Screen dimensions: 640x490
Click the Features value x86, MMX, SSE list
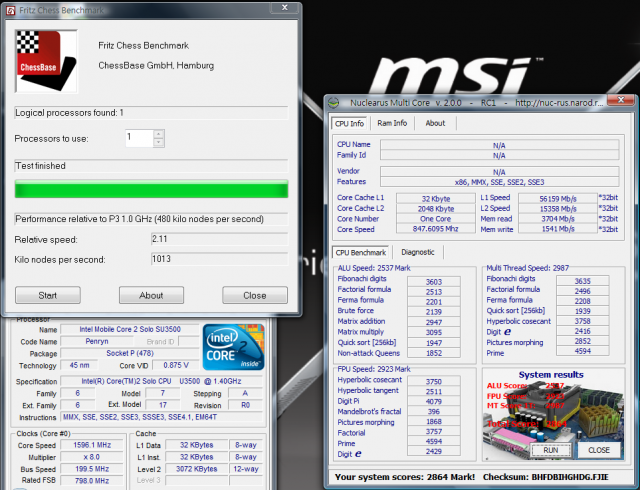[x=499, y=182]
